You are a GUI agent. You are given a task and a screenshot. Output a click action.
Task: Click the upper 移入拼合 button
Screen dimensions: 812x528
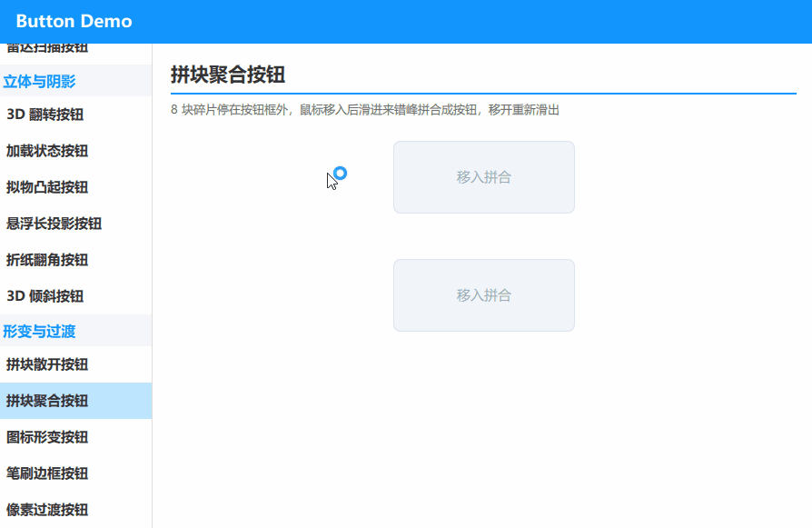pos(484,177)
